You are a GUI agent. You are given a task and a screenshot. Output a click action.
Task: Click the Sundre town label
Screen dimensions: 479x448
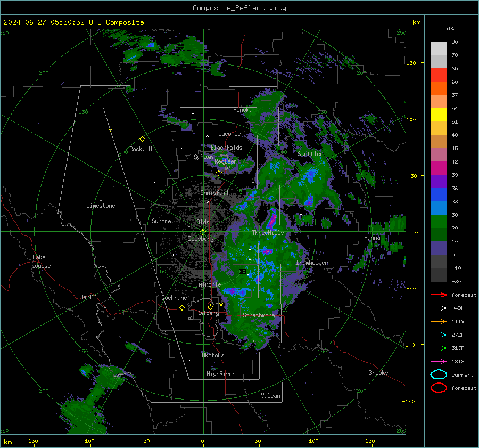161,221
